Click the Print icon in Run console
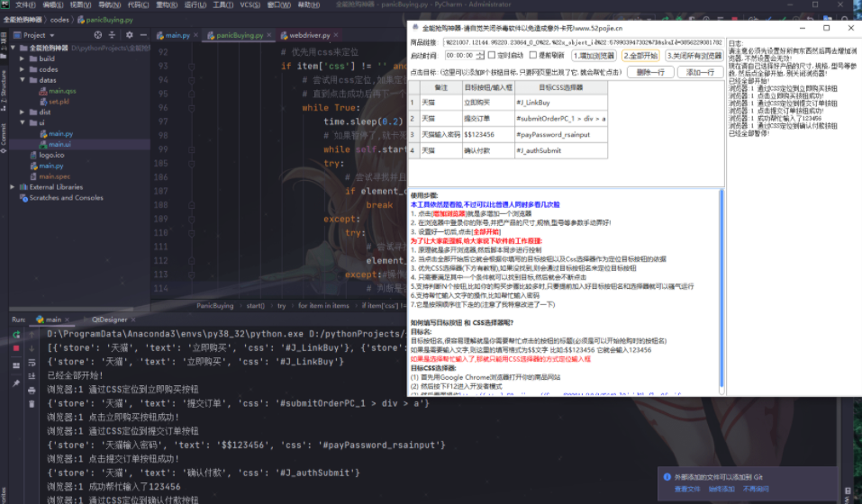Screen dimensions: 862x504 click(32, 391)
